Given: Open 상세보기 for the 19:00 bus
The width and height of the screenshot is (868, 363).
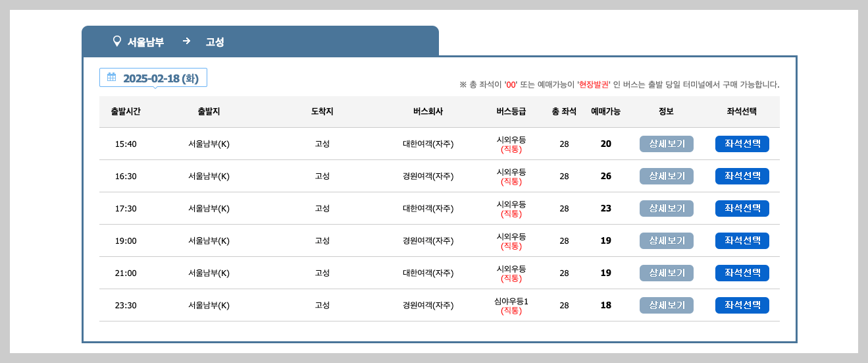Looking at the screenshot, I should click(667, 240).
